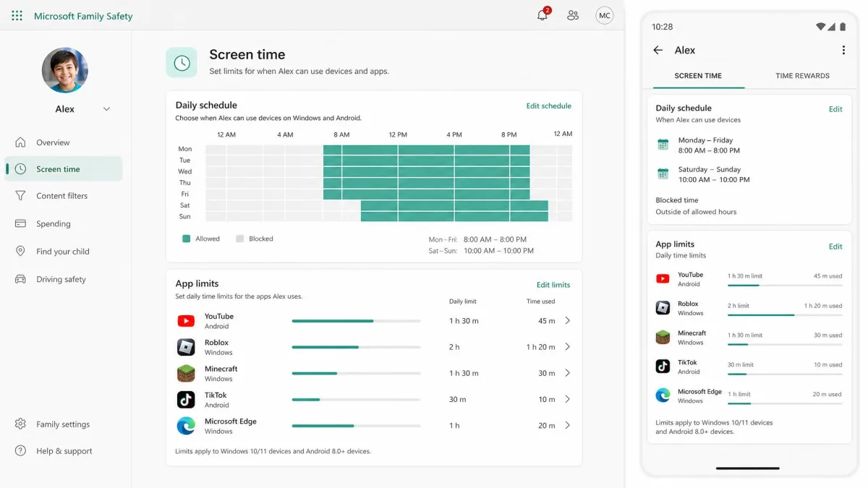Open Content filters in sidebar
This screenshot has height=488, width=868.
pyautogui.click(x=64, y=196)
